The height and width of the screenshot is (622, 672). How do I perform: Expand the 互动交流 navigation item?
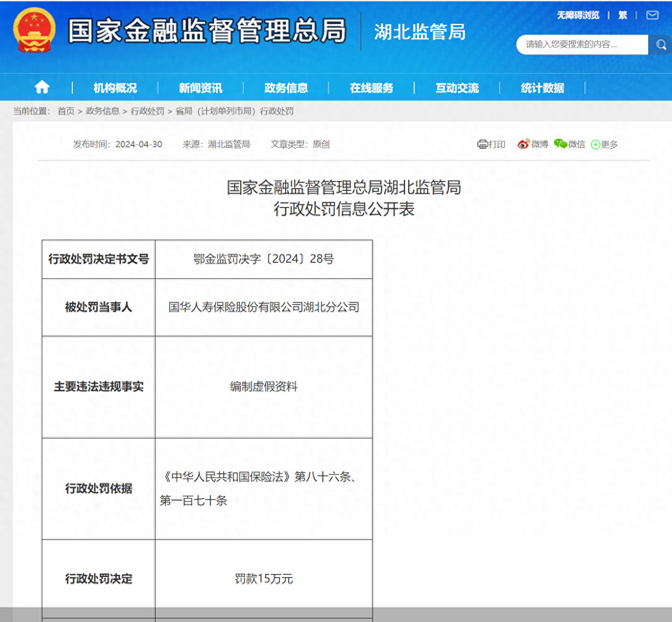tap(457, 88)
